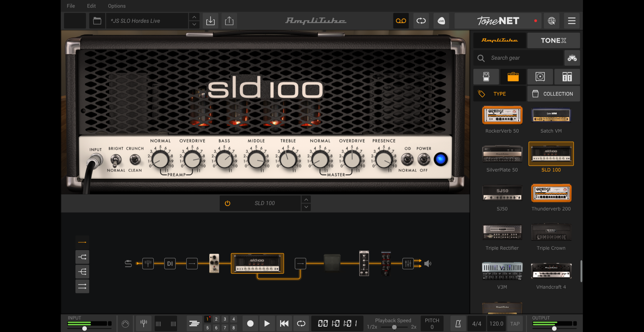Switch to previous amp model up arrow
This screenshot has width=644, height=332.
coord(306,200)
